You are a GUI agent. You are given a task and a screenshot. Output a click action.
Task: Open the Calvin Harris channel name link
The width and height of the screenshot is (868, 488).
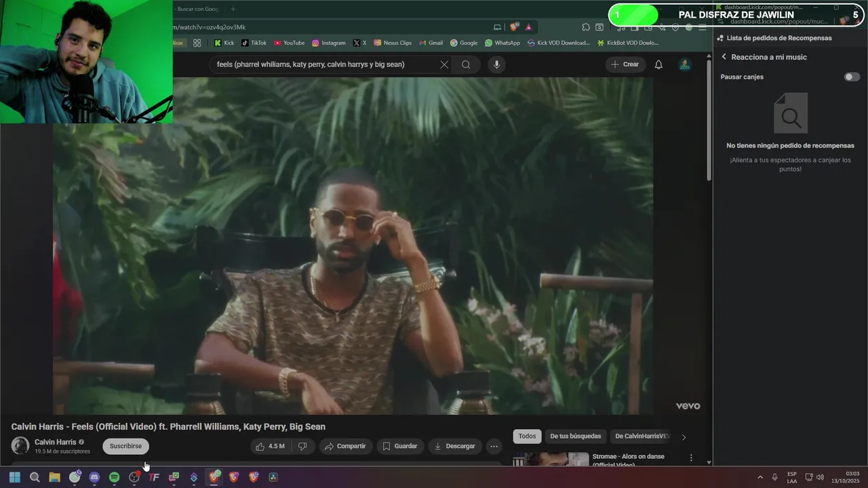[56, 442]
